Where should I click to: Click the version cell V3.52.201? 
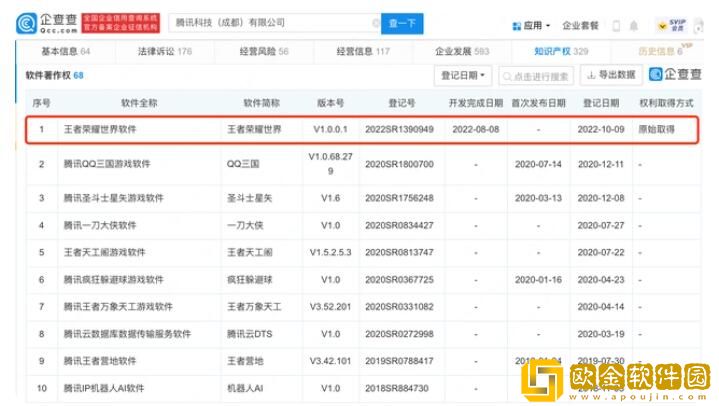click(x=330, y=306)
